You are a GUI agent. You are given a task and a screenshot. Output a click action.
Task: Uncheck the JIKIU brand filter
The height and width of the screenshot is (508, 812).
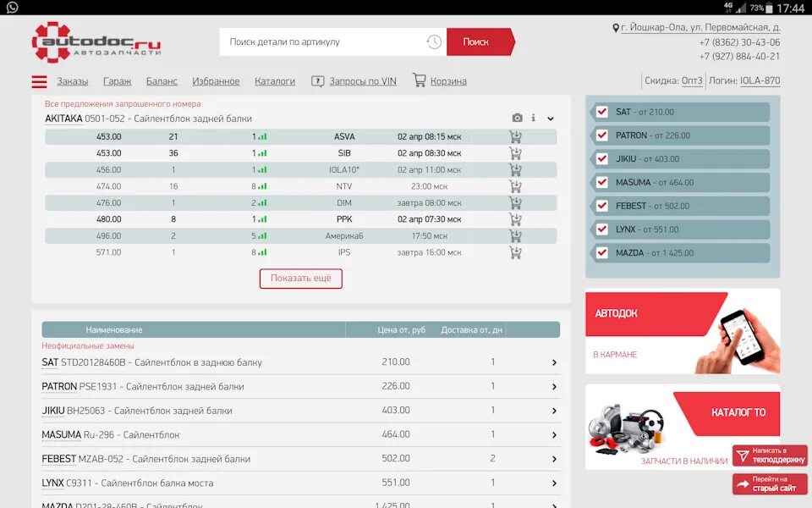point(601,159)
